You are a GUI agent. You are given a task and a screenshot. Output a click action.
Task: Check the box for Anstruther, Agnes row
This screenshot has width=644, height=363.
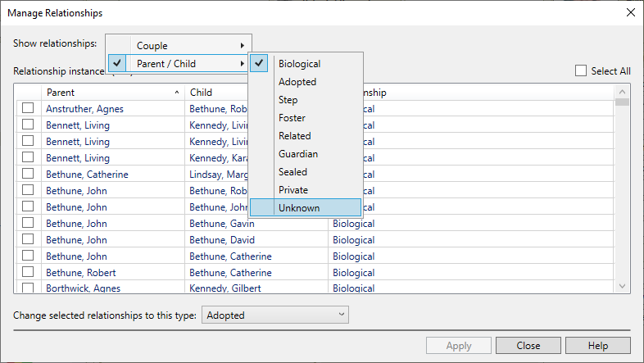tap(28, 108)
